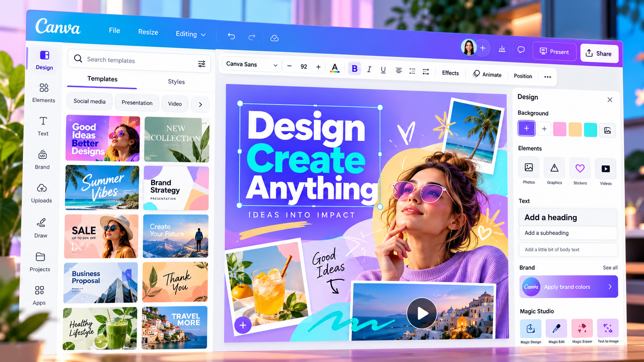Expand the Editing mode dropdown

pos(191,34)
